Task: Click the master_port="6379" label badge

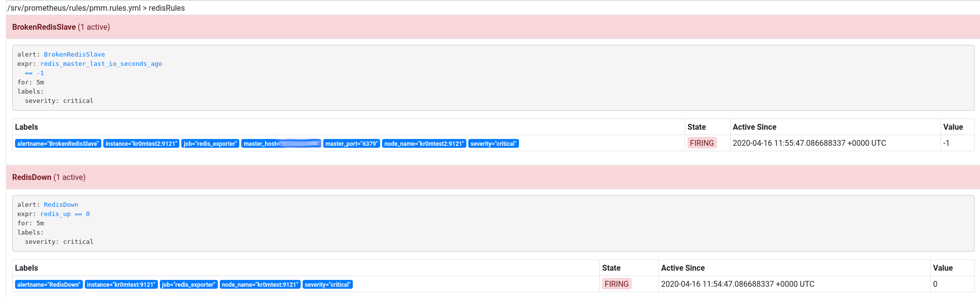Action: pos(351,144)
